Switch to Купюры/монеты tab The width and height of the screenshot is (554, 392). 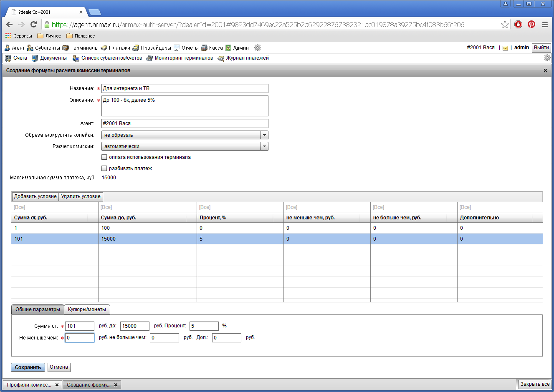[87, 309]
